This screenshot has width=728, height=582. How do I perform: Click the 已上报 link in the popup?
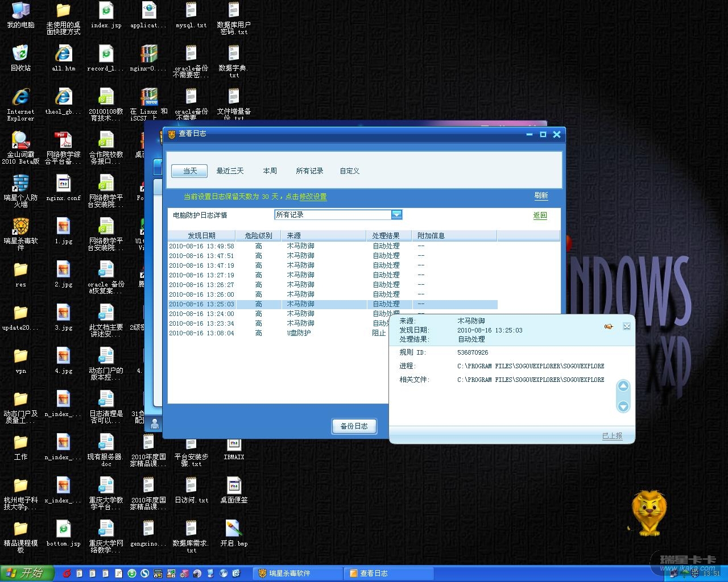pos(612,436)
